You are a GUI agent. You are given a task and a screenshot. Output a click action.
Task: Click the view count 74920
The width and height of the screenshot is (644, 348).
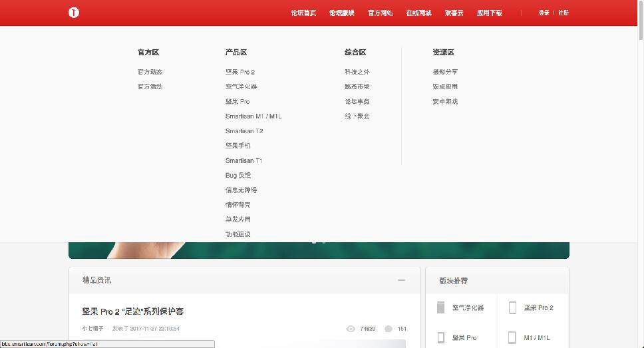[368, 329]
